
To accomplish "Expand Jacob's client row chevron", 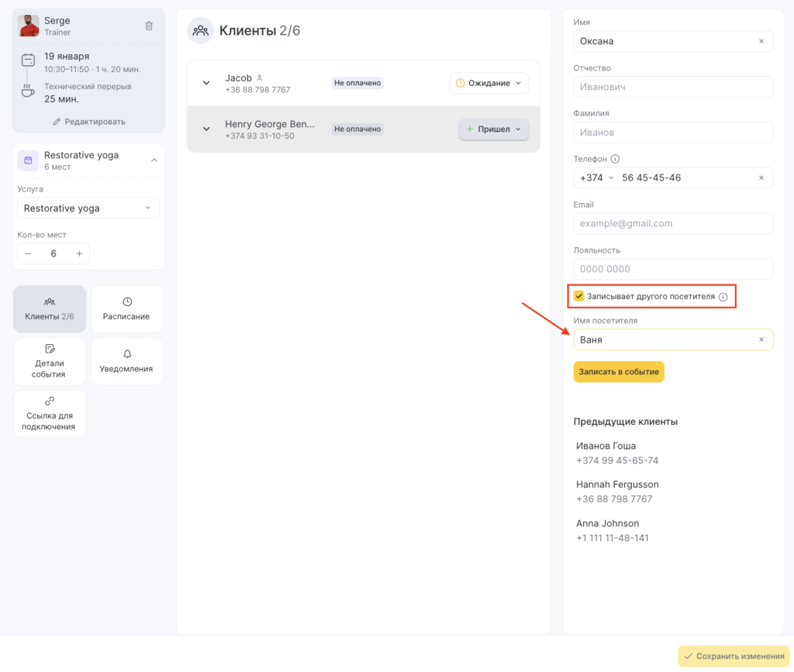I will point(206,83).
